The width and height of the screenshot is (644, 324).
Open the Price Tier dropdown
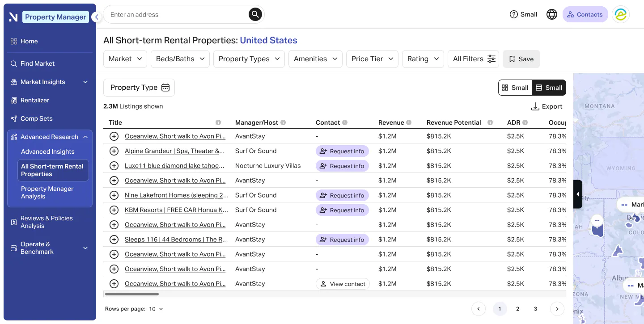(372, 59)
